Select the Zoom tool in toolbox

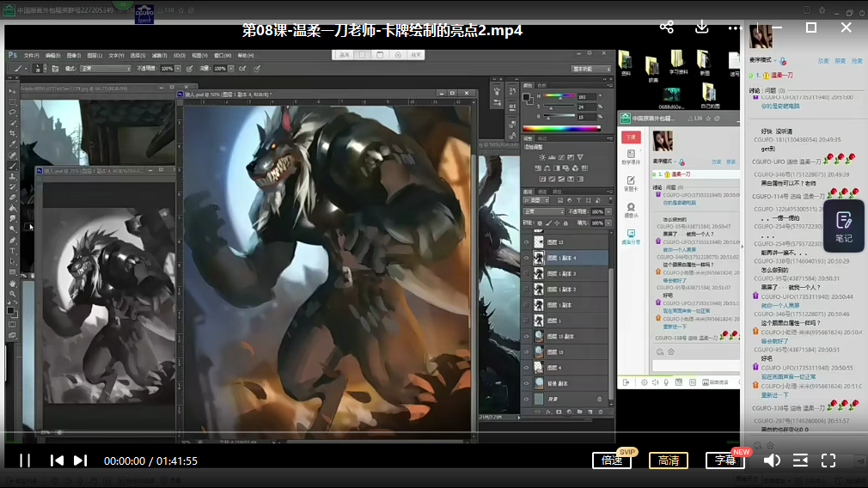pyautogui.click(x=13, y=294)
